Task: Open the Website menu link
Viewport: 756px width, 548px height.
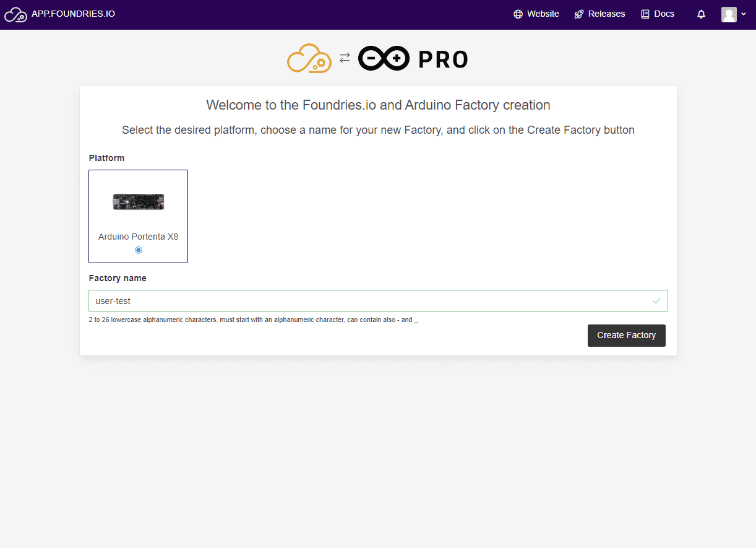Action: click(x=543, y=14)
